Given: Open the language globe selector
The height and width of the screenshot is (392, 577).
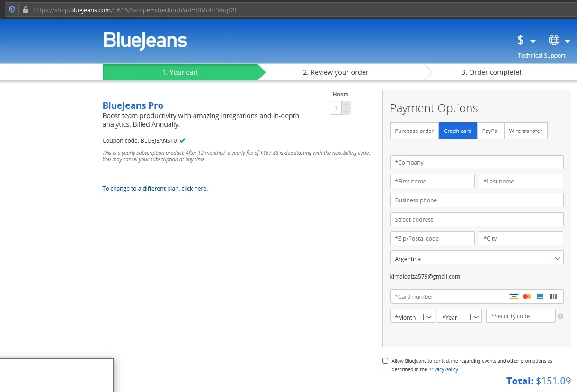Looking at the screenshot, I should click(559, 40).
